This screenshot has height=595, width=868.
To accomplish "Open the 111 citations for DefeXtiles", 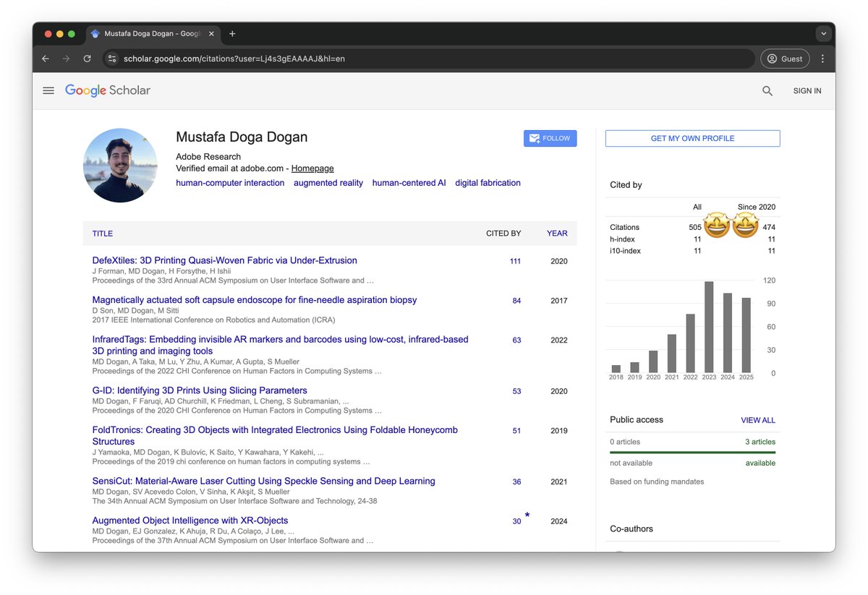I will (x=515, y=262).
